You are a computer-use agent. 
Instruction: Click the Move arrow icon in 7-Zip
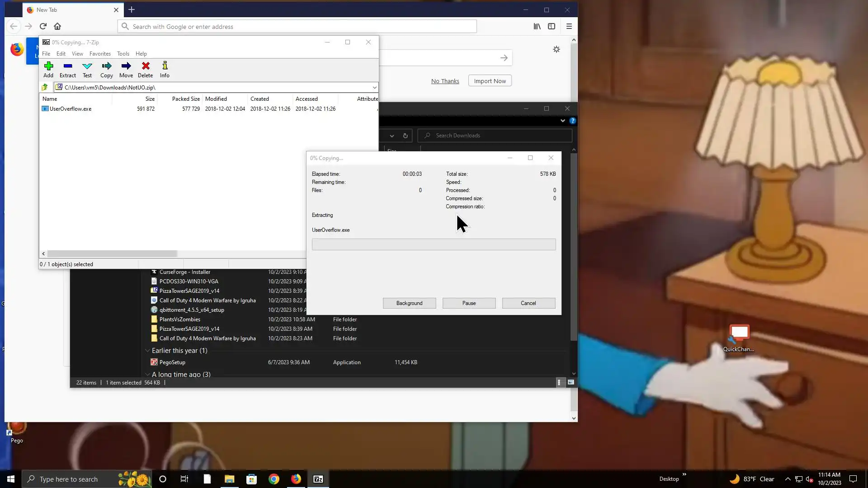tap(126, 66)
